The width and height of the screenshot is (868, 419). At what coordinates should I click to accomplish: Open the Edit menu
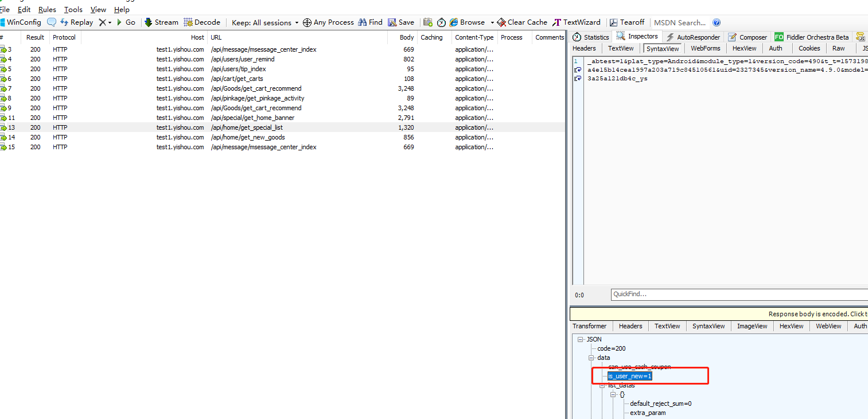(x=24, y=10)
